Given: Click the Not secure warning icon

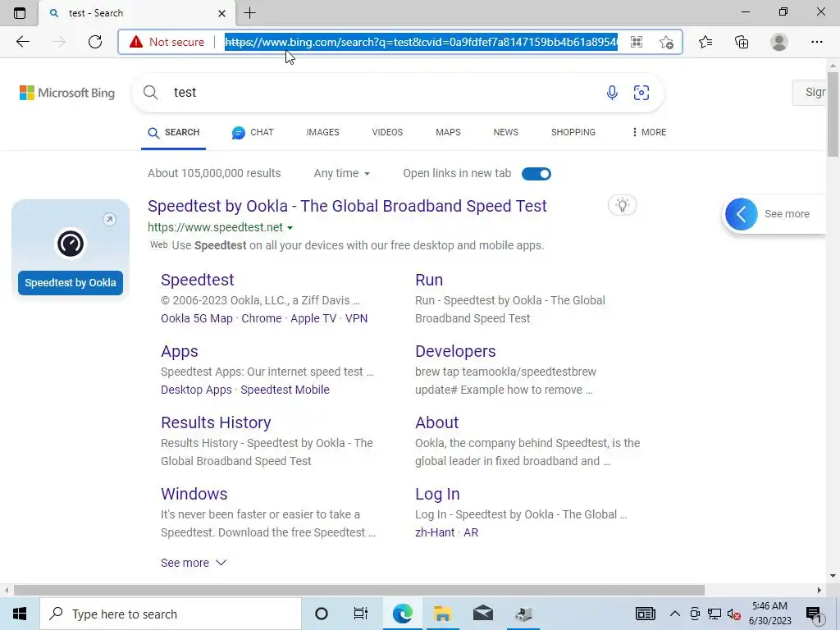Looking at the screenshot, I should pyautogui.click(x=136, y=42).
